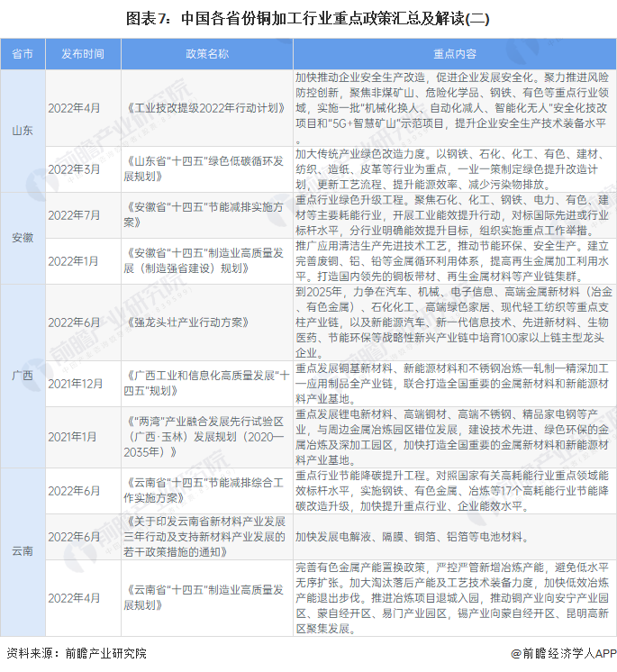Image resolution: width=617 pixels, height=672 pixels.
Task: Select the 山东 province cell
Action: 23,131
